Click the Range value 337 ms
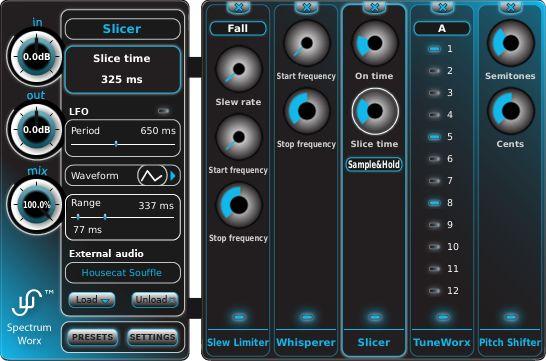The width and height of the screenshot is (546, 361). click(156, 206)
